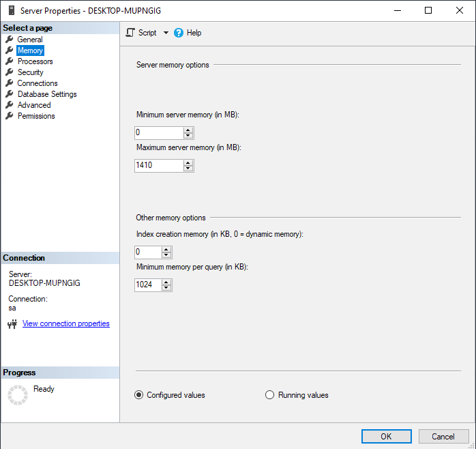Click the wrench icon beside Processors
Screen dimensions: 476x449
click(x=10, y=61)
